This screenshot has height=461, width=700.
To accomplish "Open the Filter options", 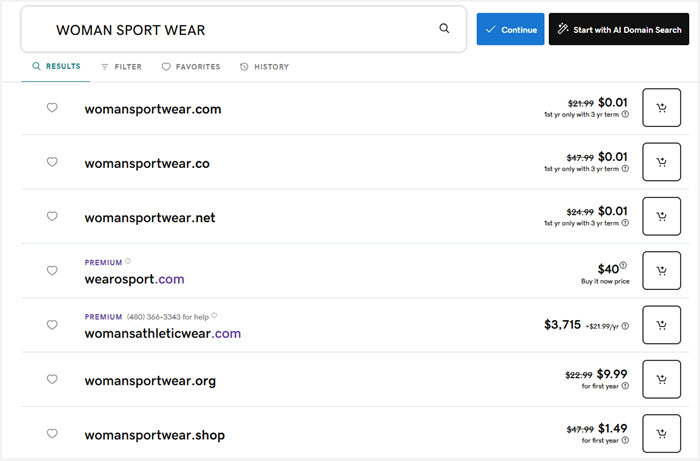I will point(121,67).
